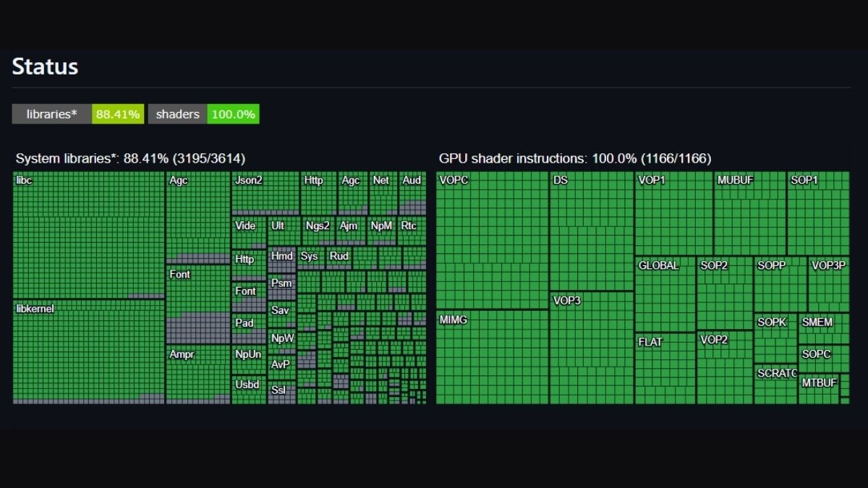This screenshot has width=868, height=488.
Task: Open the NpW library block
Action: pos(282,343)
